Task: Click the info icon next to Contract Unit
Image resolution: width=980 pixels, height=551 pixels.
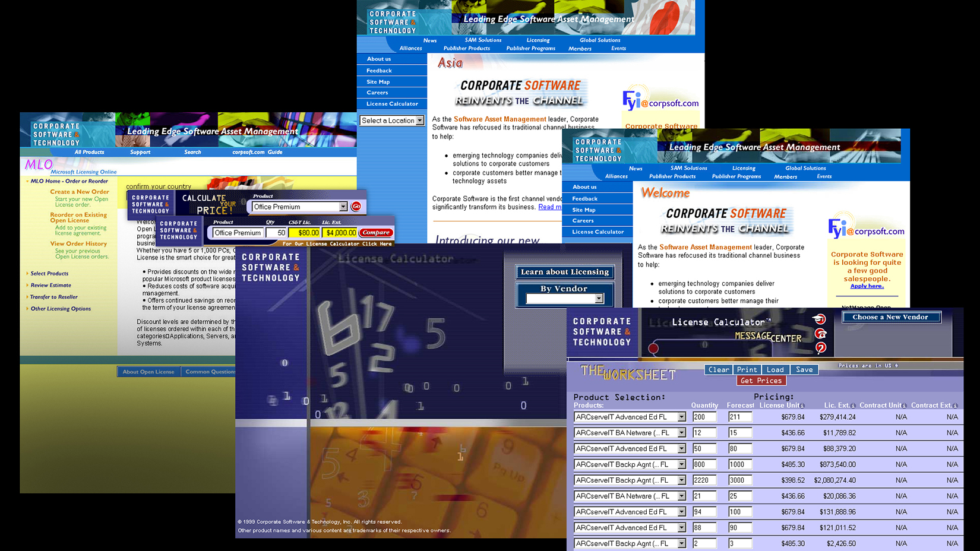Action: (904, 406)
